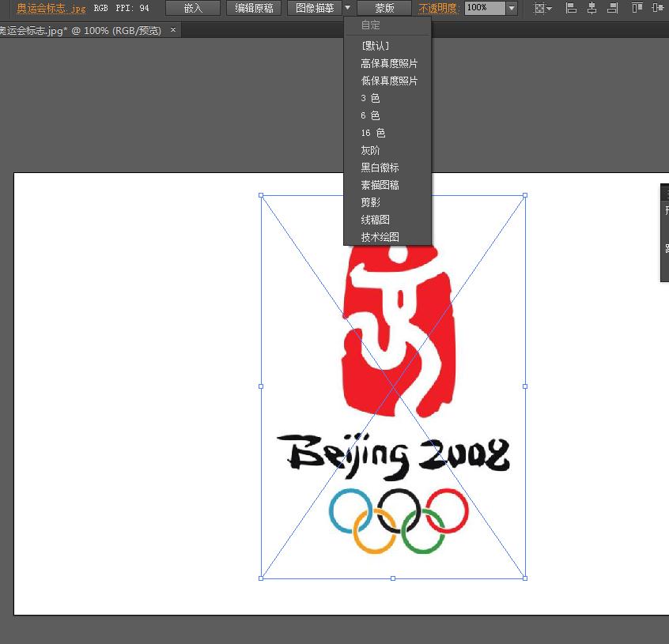
Task: Click the top-right selection handle
Action: [x=525, y=195]
